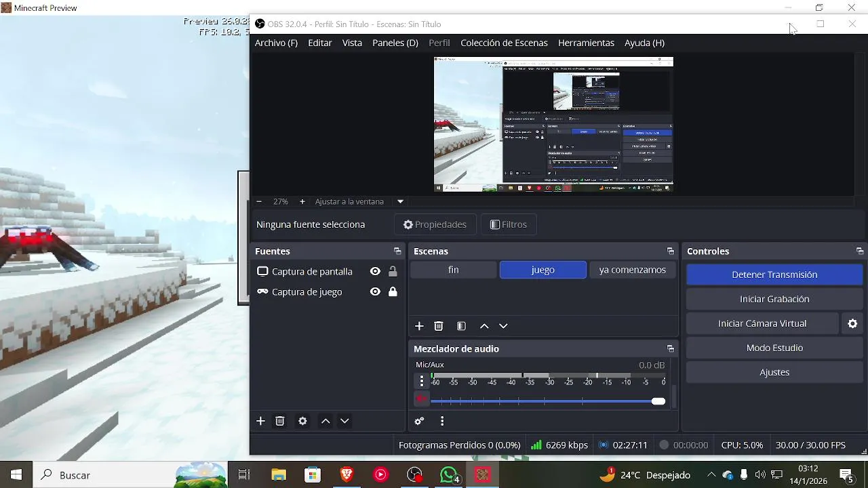
Task: Open Vista menu
Action: click(x=352, y=43)
